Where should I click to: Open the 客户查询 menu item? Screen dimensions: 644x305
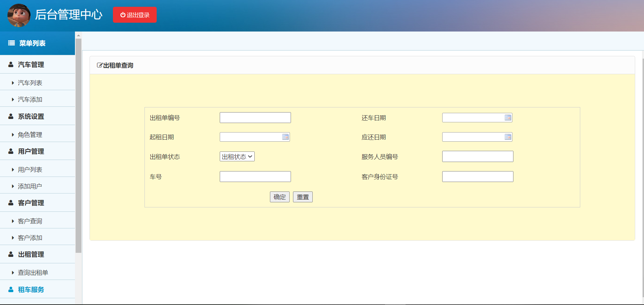click(x=37, y=221)
